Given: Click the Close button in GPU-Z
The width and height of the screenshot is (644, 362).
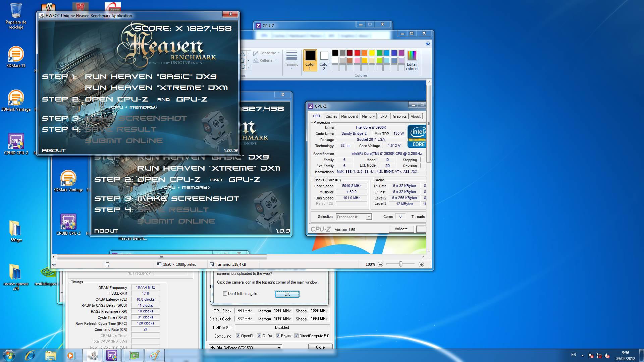Looking at the screenshot, I should tap(320, 347).
